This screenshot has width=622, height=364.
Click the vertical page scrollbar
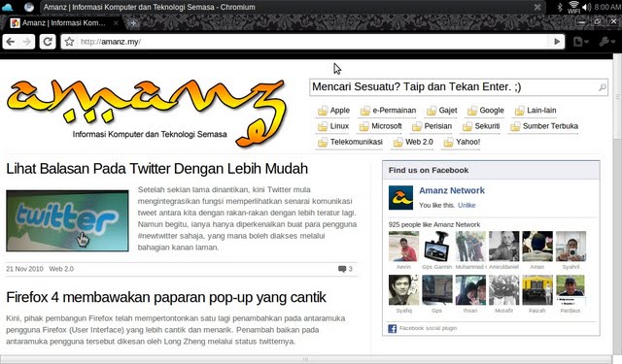pos(617,204)
